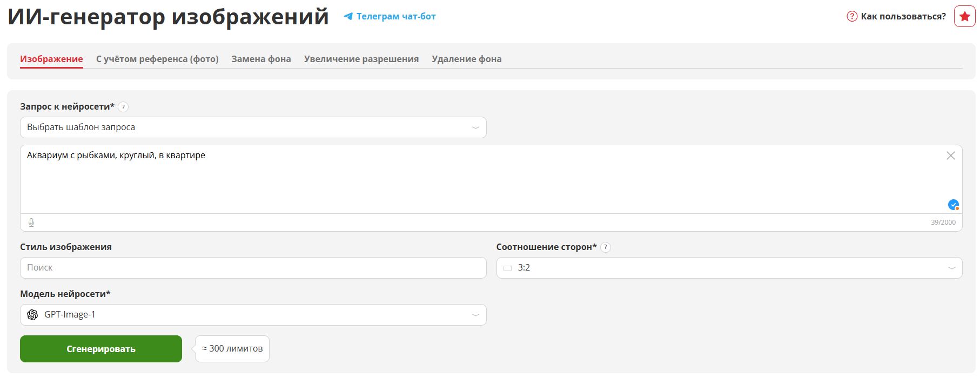Click help icon next to Соотношение сторон
Screen dimensions: 980x378
606,247
